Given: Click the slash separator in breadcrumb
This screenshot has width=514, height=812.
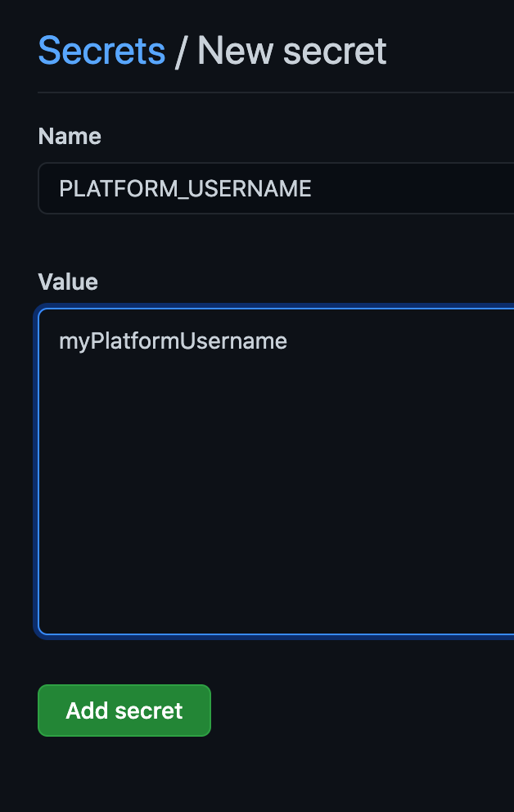Looking at the screenshot, I should click(181, 51).
